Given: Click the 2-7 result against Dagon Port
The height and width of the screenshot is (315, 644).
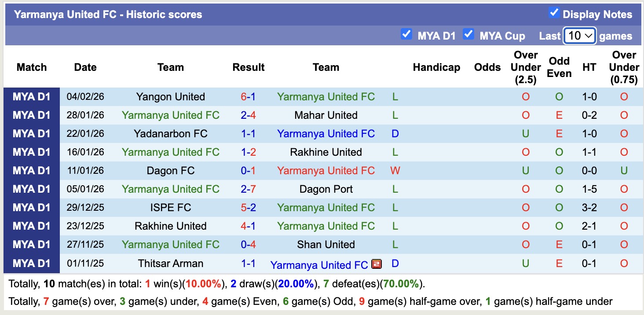Looking at the screenshot, I should point(249,189).
